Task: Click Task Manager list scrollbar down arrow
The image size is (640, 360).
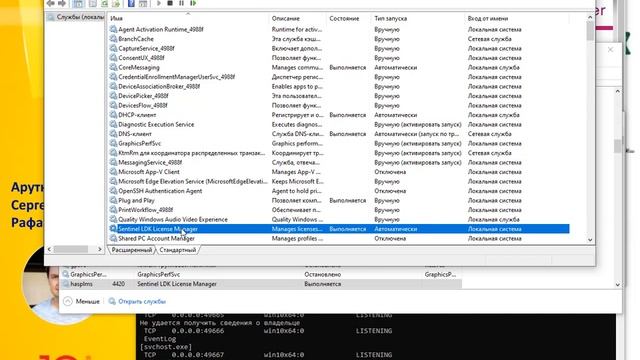Action: point(618,284)
